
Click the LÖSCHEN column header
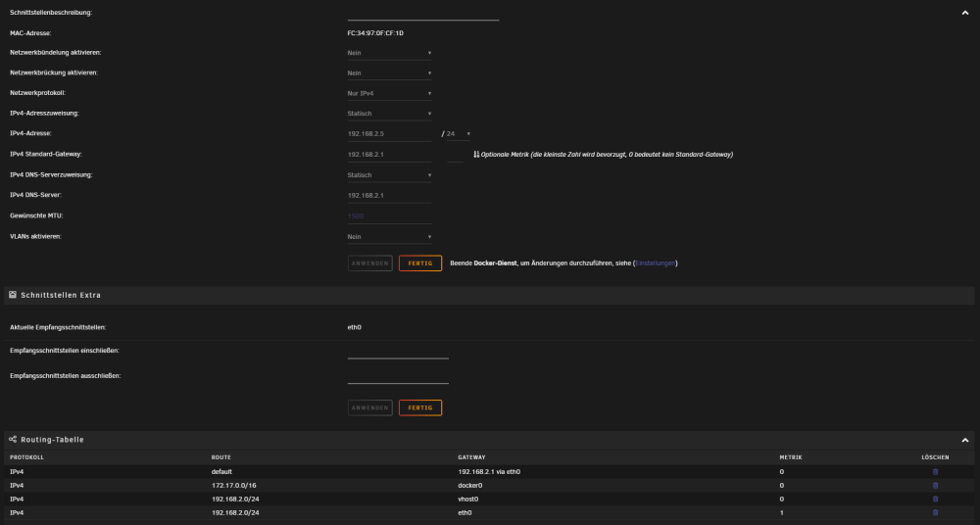[x=936, y=457]
